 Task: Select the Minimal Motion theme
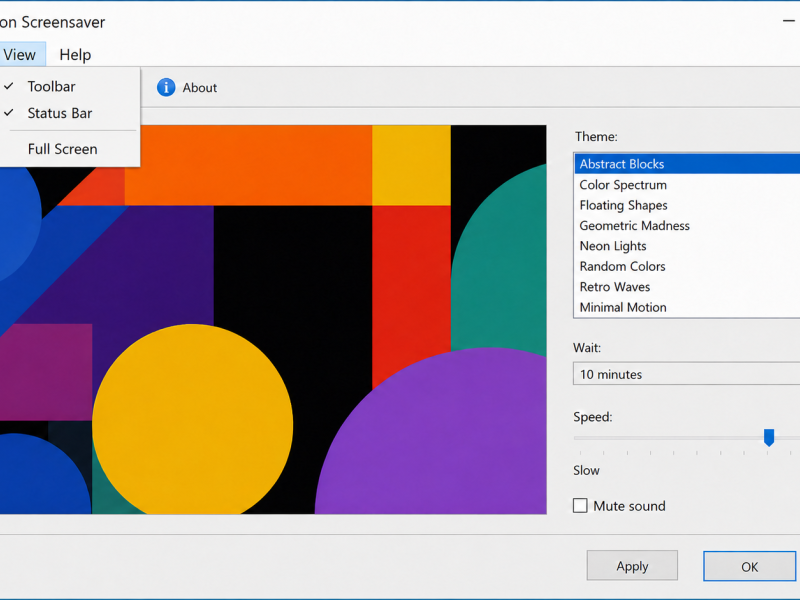pos(687,307)
